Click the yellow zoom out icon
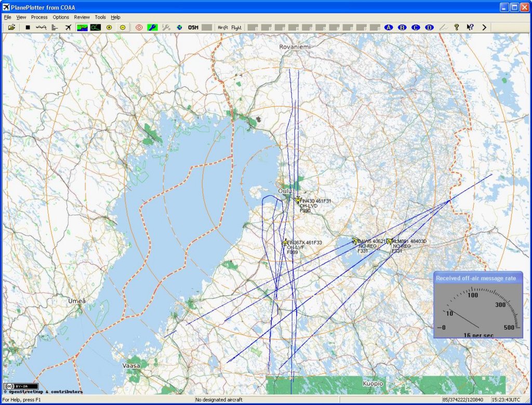Image resolution: width=532 pixels, height=405 pixels. pyautogui.click(x=123, y=28)
